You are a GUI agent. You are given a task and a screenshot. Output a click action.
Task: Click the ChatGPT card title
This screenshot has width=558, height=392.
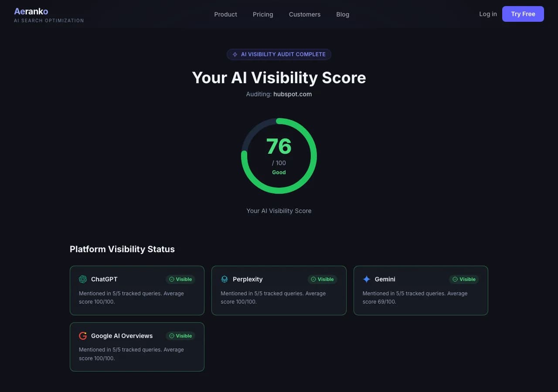[104, 279]
